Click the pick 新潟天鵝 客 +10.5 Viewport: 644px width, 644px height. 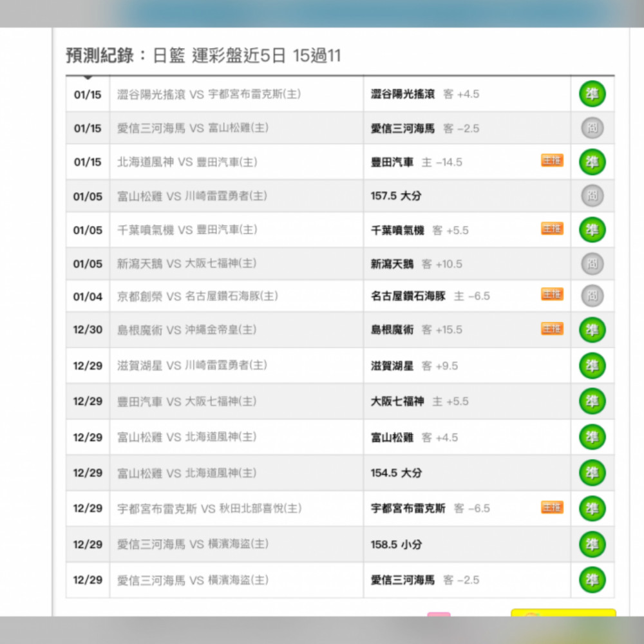417,263
